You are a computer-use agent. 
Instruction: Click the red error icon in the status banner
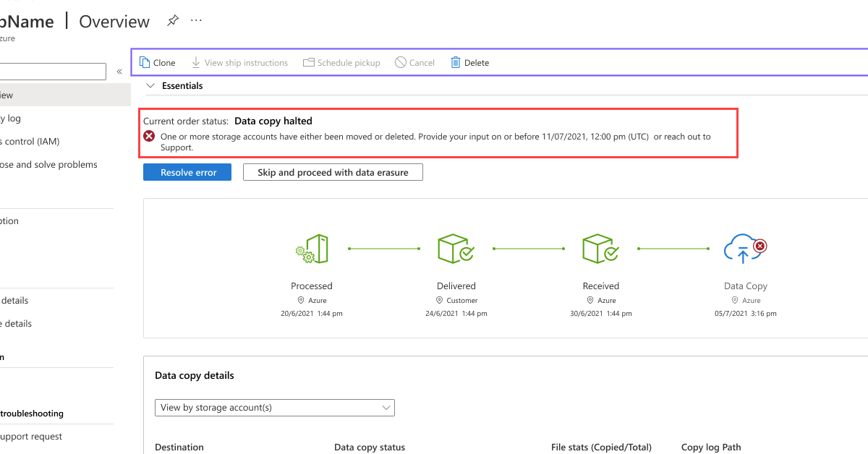(148, 136)
